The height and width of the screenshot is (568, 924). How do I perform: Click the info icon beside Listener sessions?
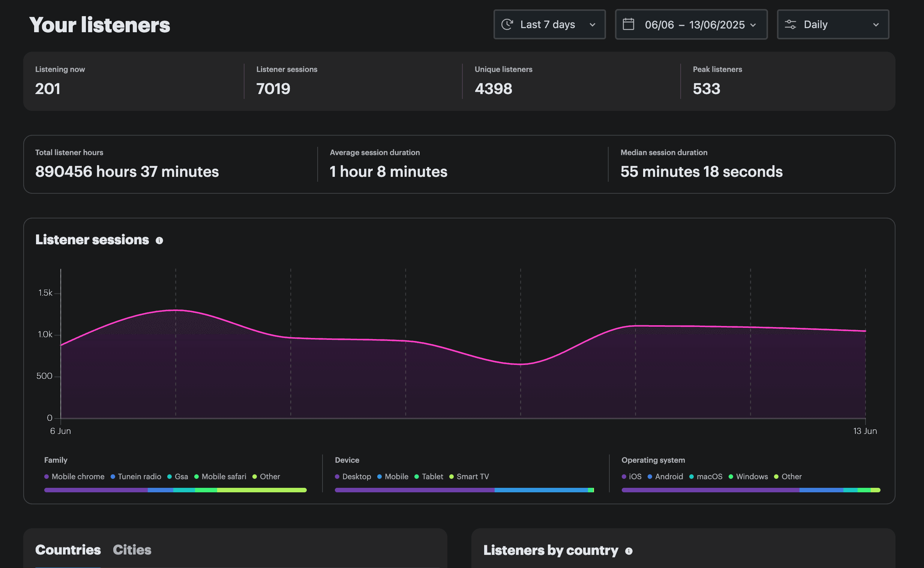pyautogui.click(x=159, y=241)
